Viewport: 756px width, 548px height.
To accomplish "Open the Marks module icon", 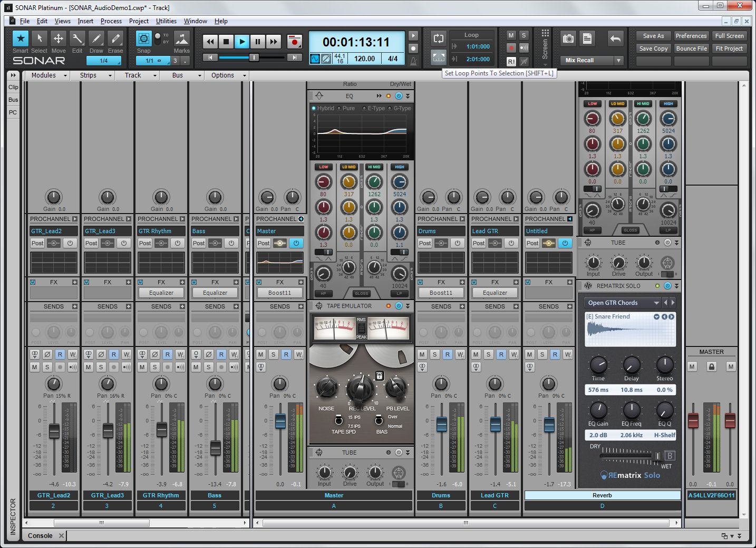I will pos(181,39).
